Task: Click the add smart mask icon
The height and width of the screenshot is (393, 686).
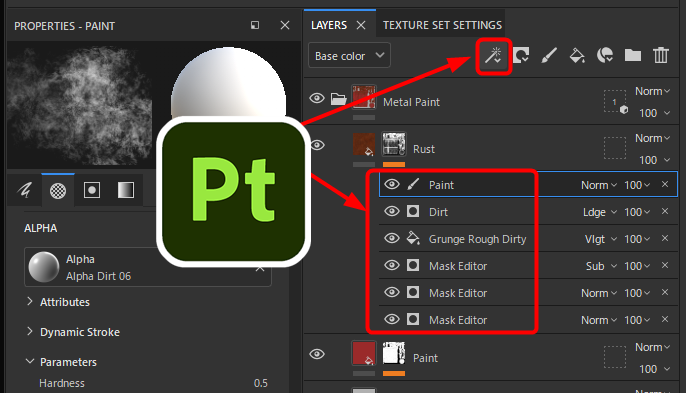Action: point(521,56)
